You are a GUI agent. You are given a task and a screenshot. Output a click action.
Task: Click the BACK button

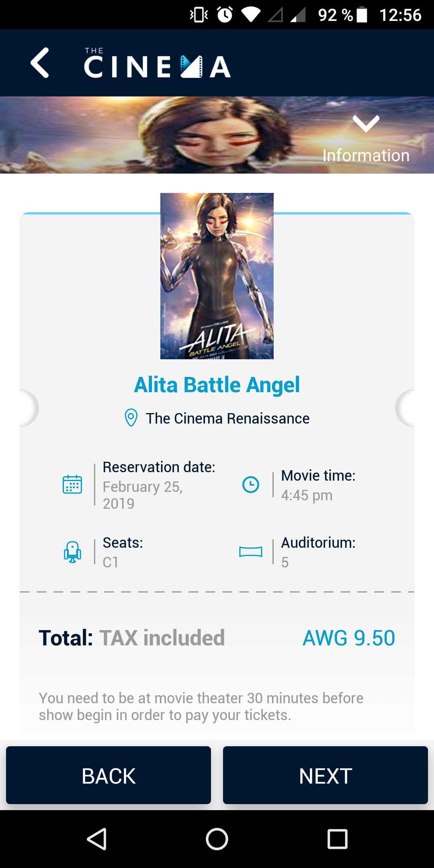(108, 775)
